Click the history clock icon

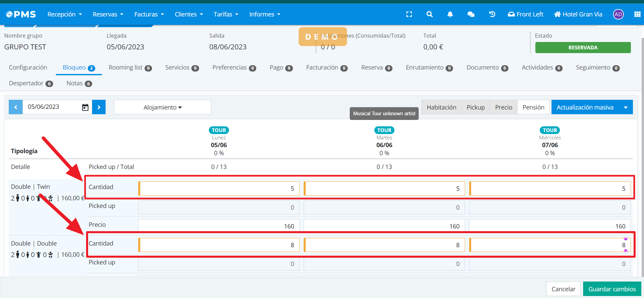pyautogui.click(x=492, y=14)
